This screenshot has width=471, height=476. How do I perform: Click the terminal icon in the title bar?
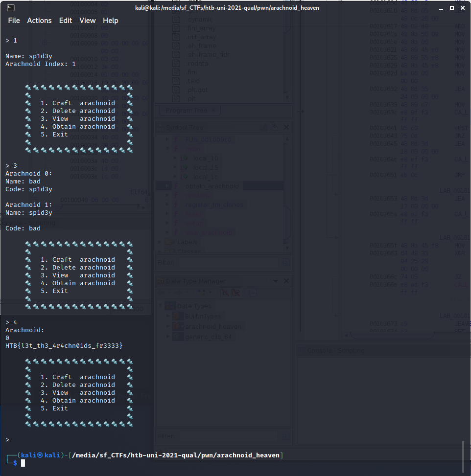pyautogui.click(x=10, y=8)
